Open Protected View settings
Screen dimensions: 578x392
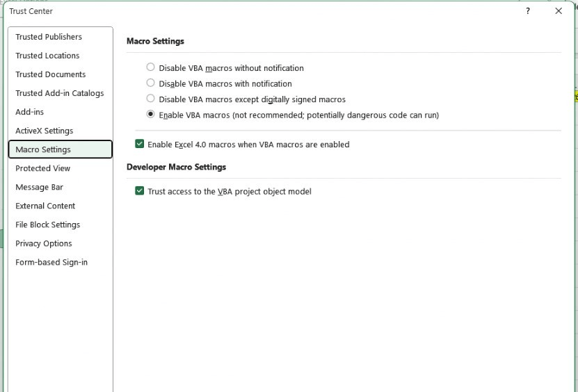61,168
